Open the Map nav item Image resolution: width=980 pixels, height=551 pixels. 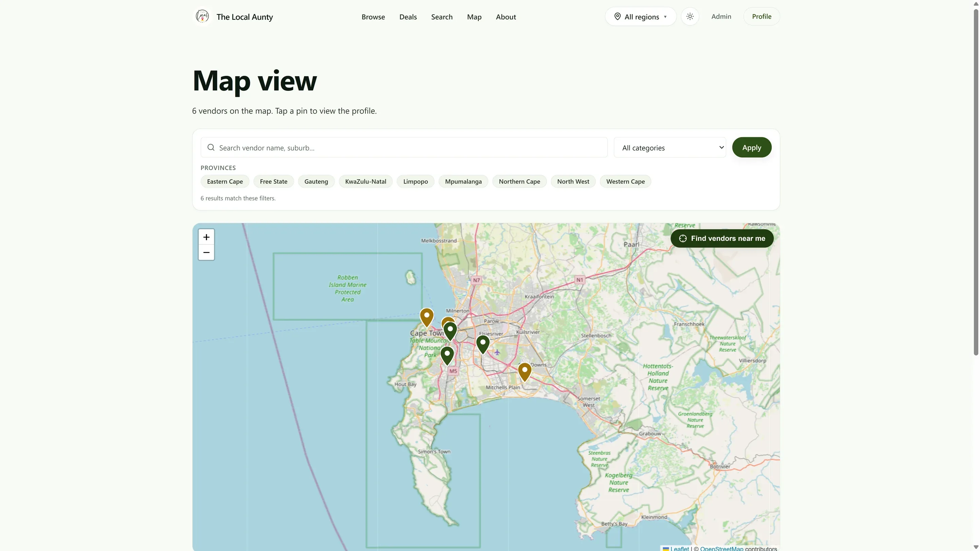point(474,17)
